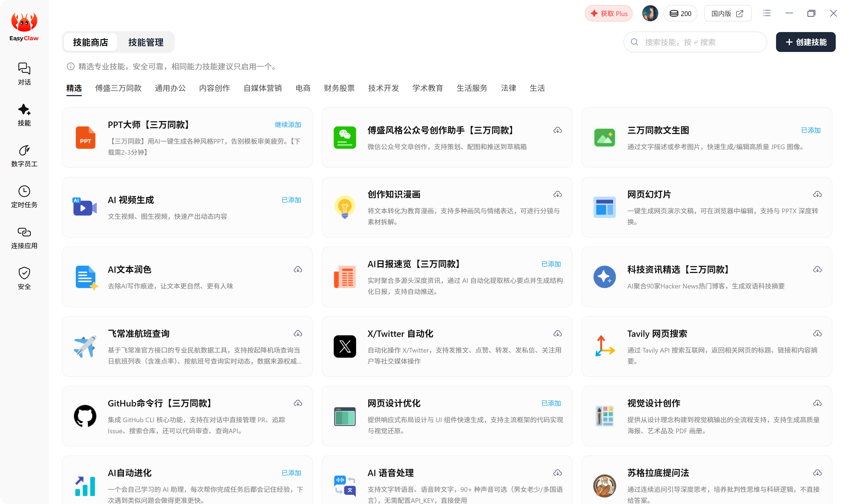Viewport: 849px width, 504px height.
Task: Click 已添加 on AI日报速览 card
Action: click(551, 264)
